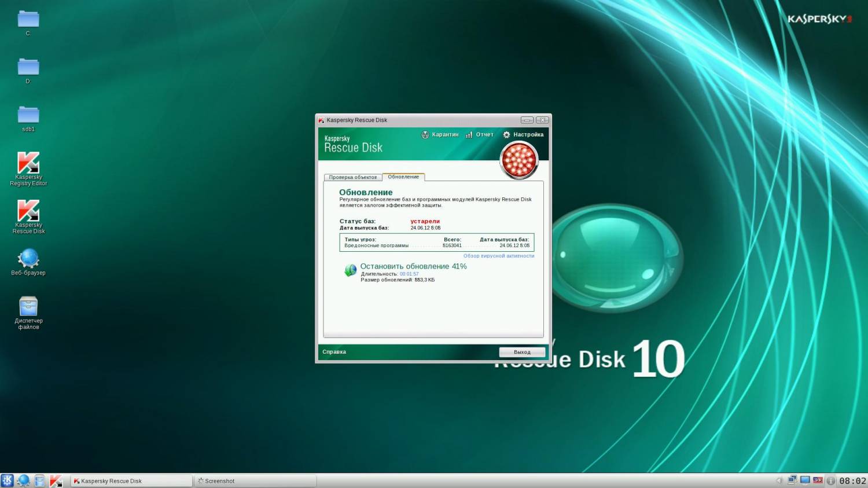
Task: Click the file manager icon in the taskbar
Action: 39,480
